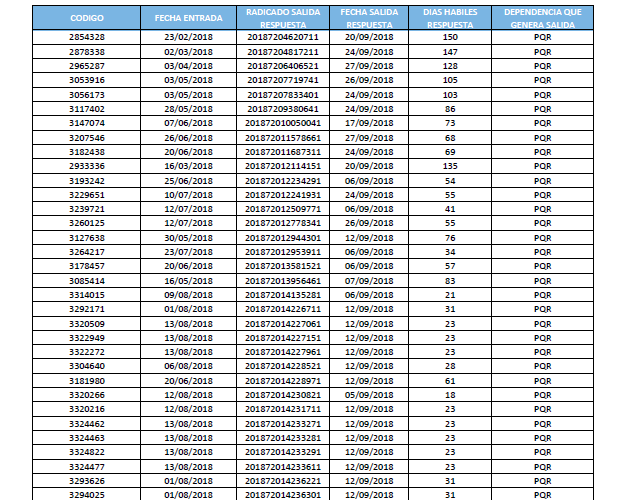629x500 pixels.
Task: Click business days value 150
Action: pos(450,37)
